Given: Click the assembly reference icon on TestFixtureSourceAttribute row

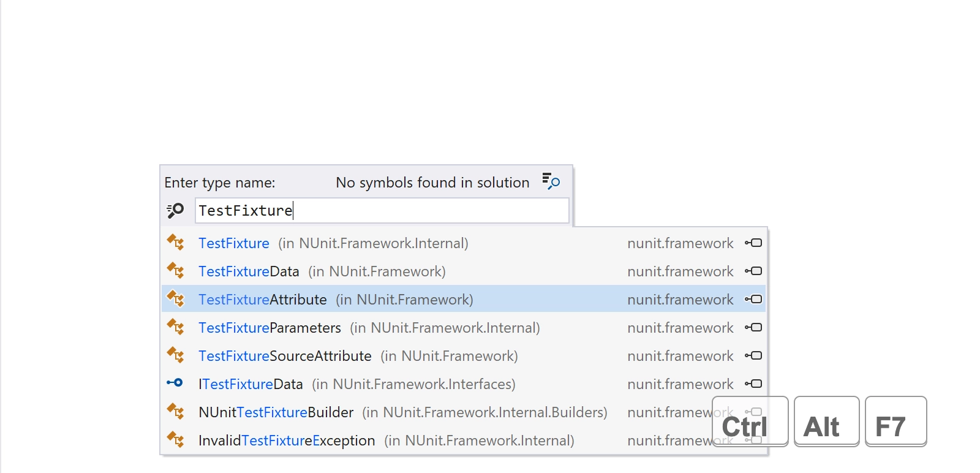Looking at the screenshot, I should click(x=753, y=356).
